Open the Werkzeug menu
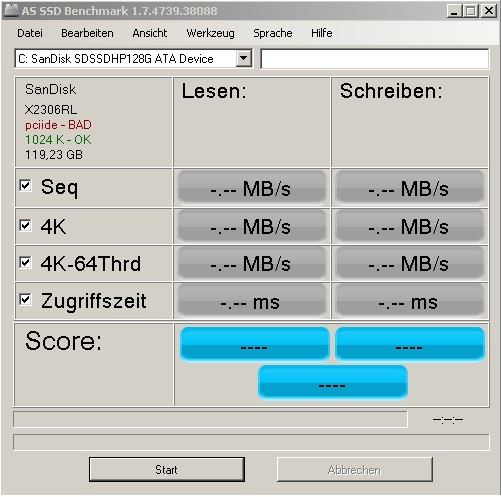The height and width of the screenshot is (497, 501). pos(210,33)
